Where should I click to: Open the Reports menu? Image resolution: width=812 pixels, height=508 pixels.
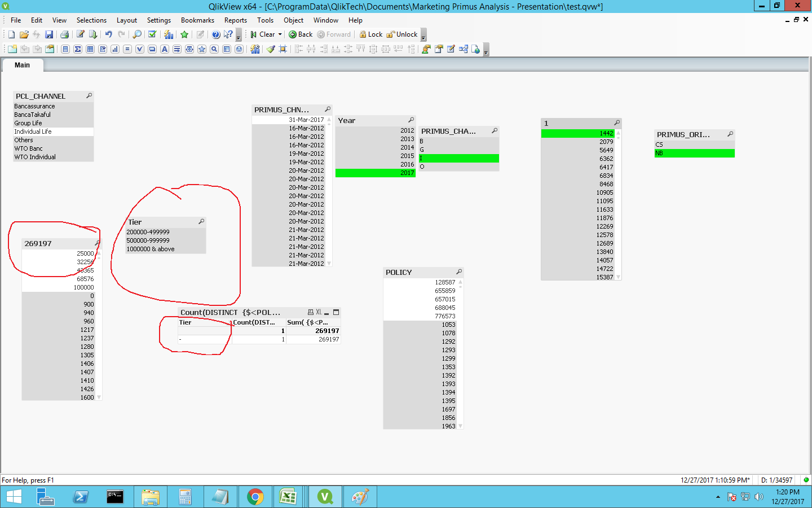[236, 20]
